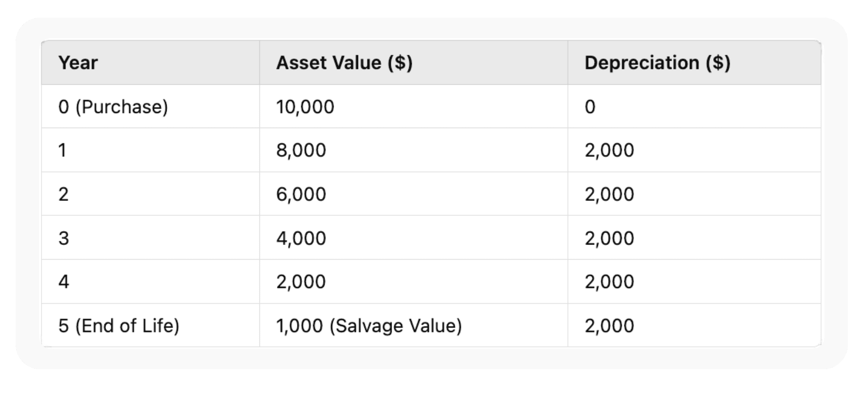Viewport: 868px width, 397px height.
Task: Click the 4,000 asset value cell
Action: [301, 238]
